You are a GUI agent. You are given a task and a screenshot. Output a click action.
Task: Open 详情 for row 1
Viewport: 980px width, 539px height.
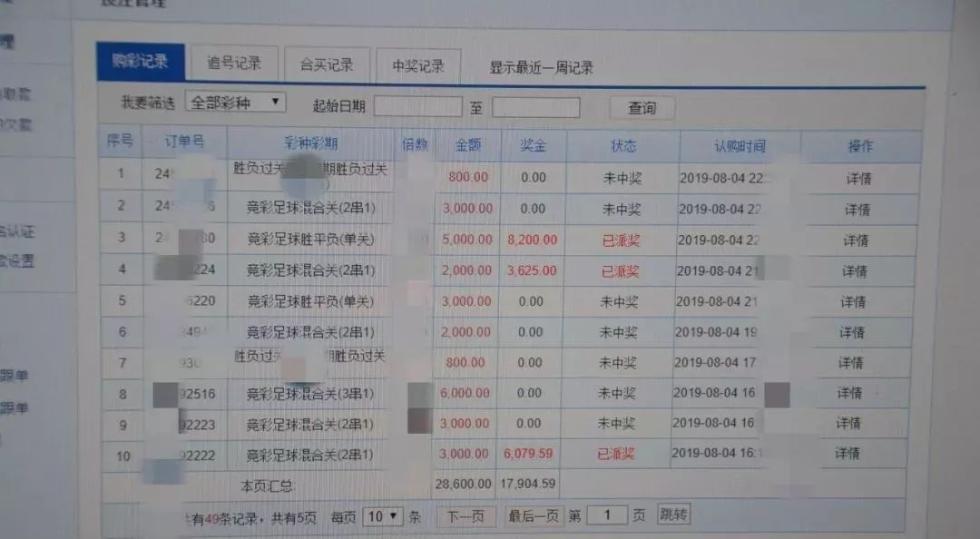coord(859,179)
